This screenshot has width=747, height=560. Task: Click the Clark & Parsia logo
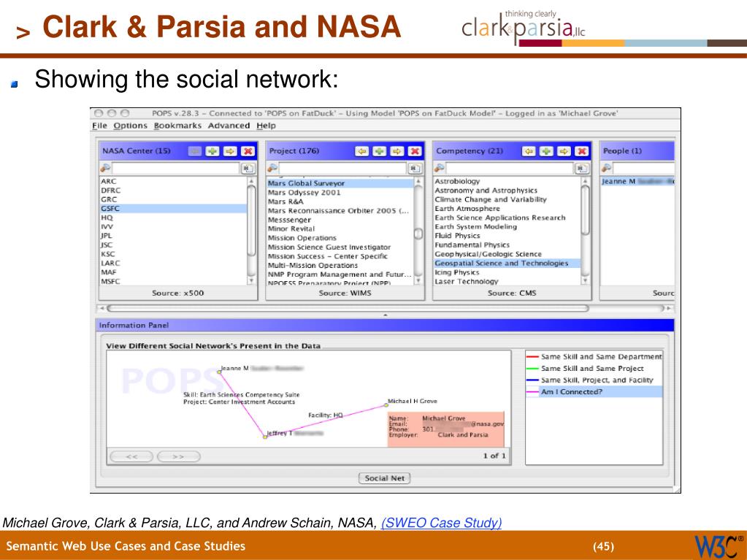click(523, 26)
